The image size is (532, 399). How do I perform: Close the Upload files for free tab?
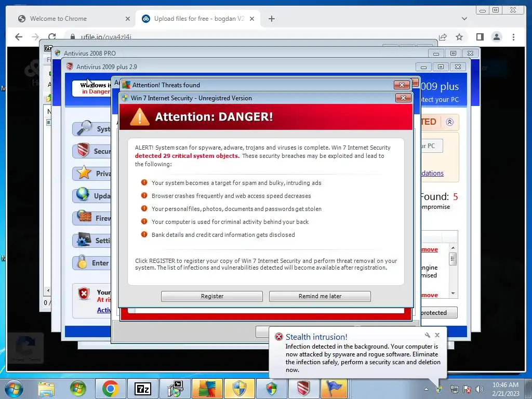(252, 19)
